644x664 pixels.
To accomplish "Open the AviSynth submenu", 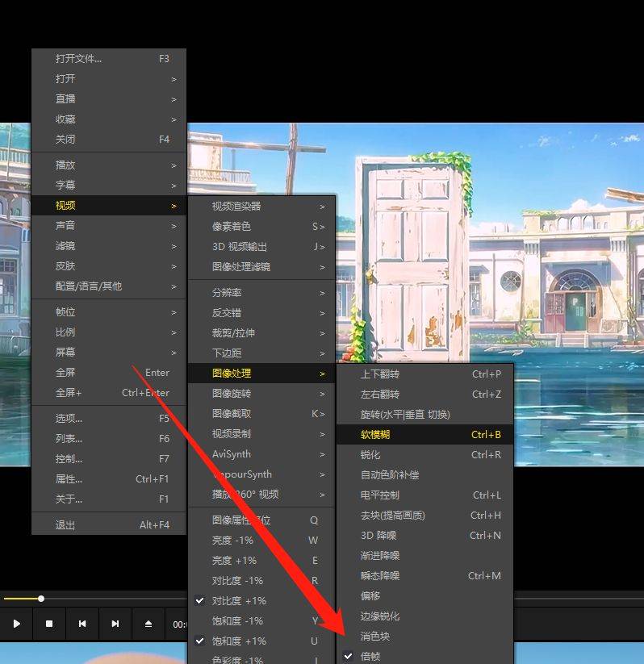I will (261, 454).
